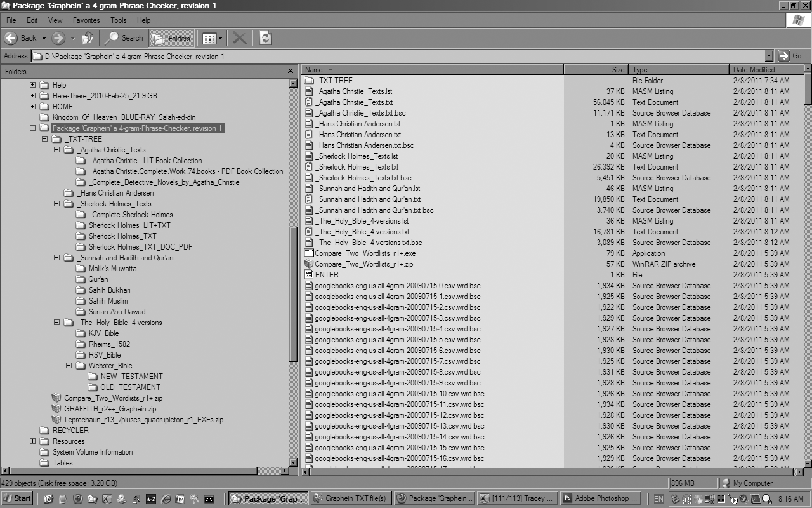The image size is (812, 508).
Task: Expand the Help folder in tree
Action: (32, 84)
